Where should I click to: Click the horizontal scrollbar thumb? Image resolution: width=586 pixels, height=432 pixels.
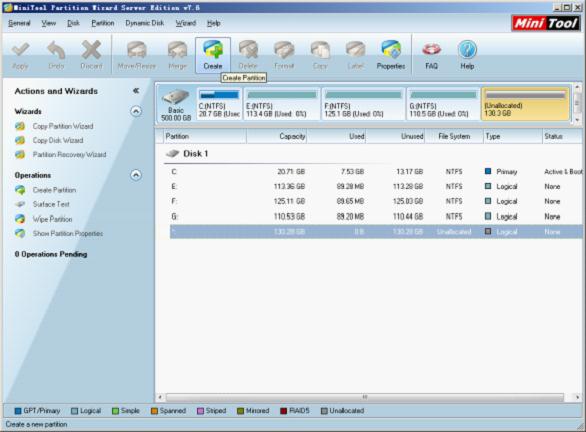[365, 397]
